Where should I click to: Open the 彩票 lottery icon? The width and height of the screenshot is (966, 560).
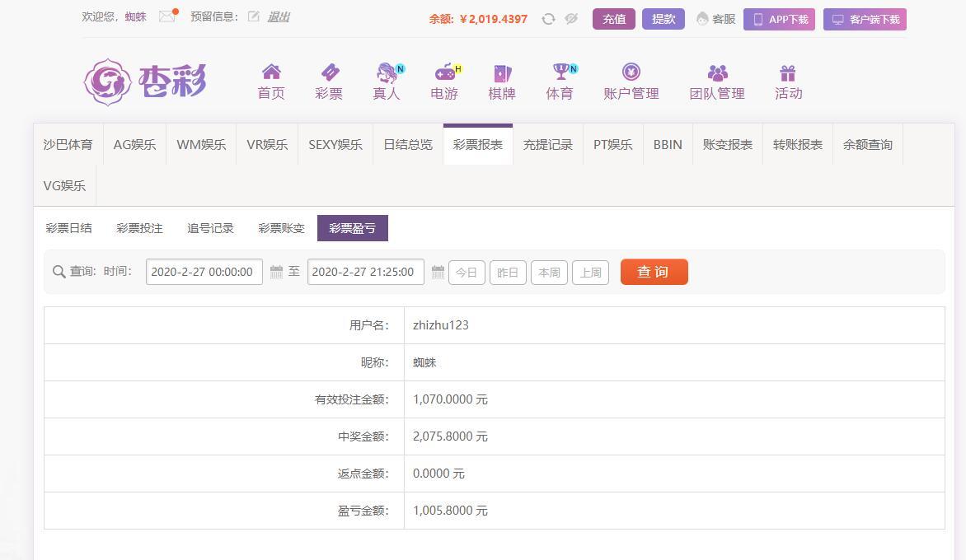pyautogui.click(x=329, y=72)
